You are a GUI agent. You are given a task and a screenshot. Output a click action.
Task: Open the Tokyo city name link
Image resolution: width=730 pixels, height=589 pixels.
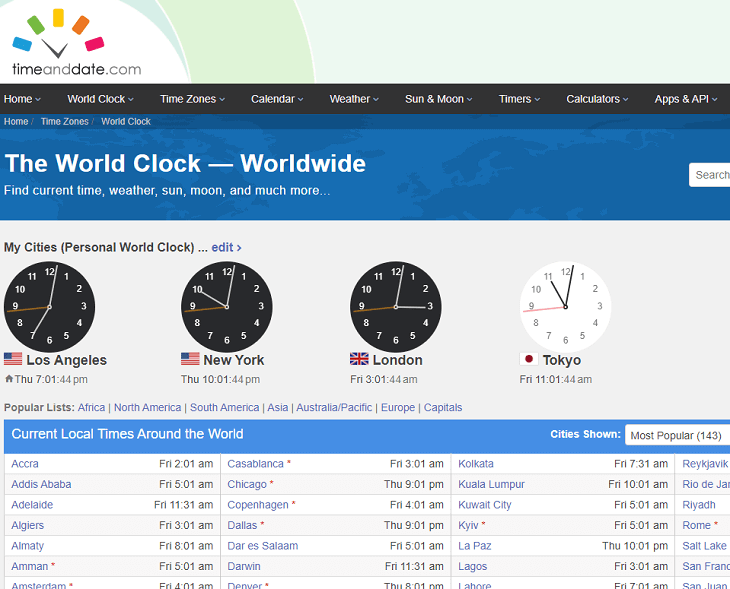[x=561, y=360]
